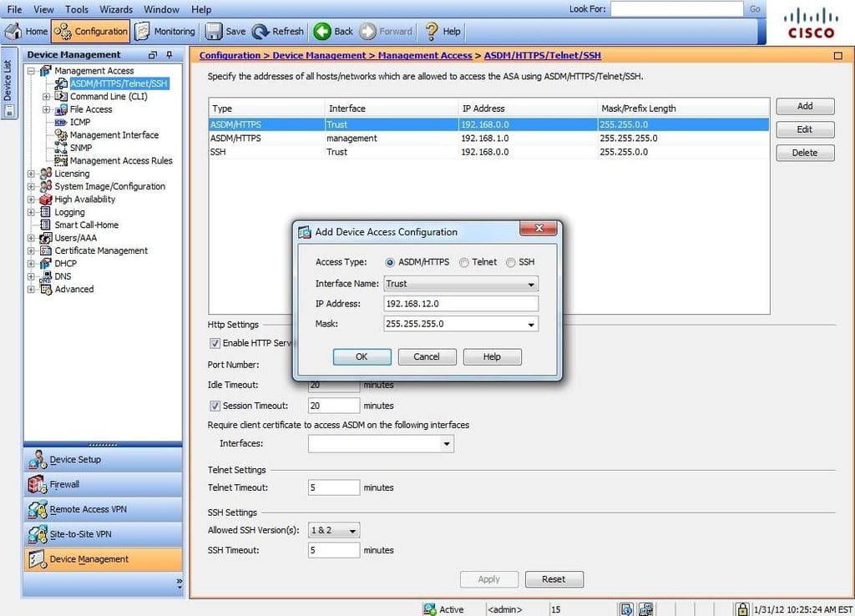Click the Refresh toolbar icon
855x616 pixels.
261,31
